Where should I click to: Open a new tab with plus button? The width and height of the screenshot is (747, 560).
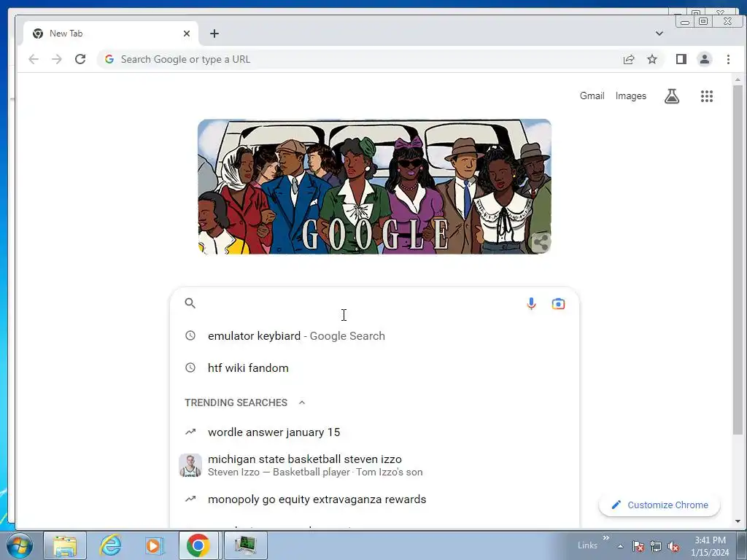(214, 34)
